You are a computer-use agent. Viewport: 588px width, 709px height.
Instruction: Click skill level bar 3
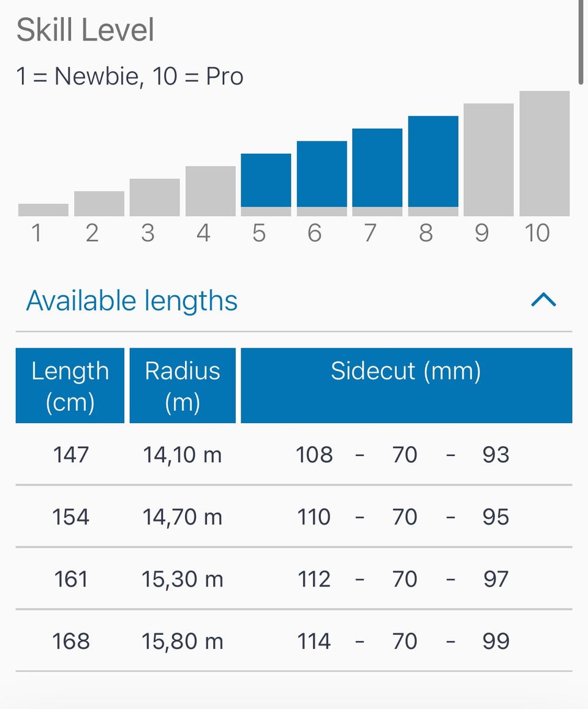click(x=155, y=197)
